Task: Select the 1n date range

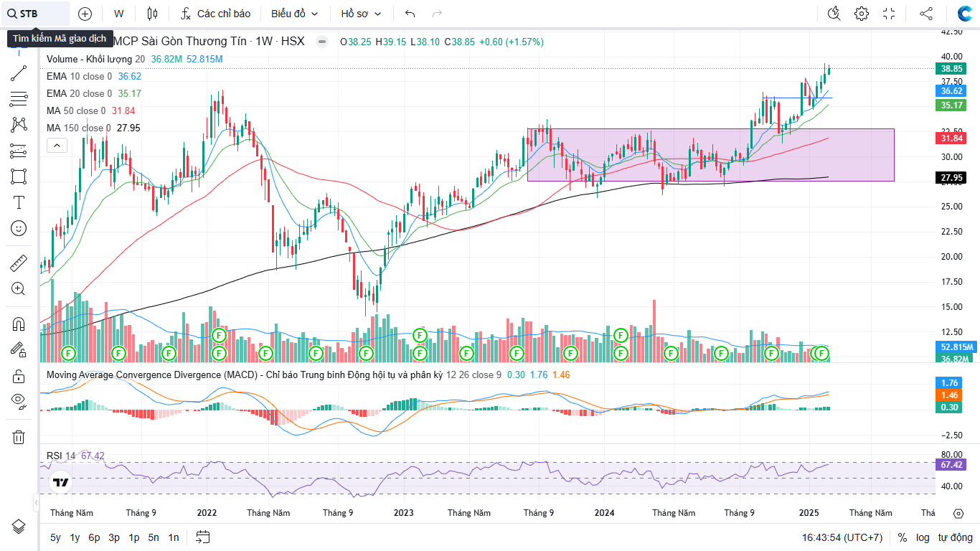Action: (174, 537)
